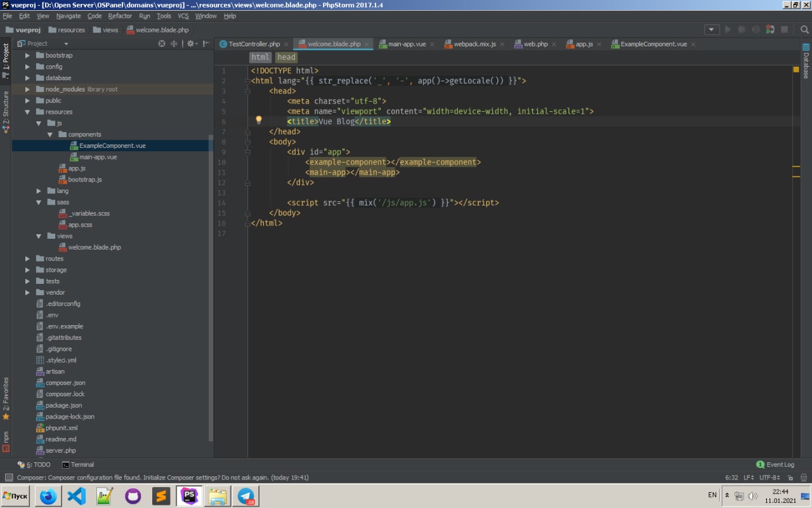Viewport: 812px width, 508px height.
Task: Open Notepad++ from the taskbar
Action: (x=105, y=496)
